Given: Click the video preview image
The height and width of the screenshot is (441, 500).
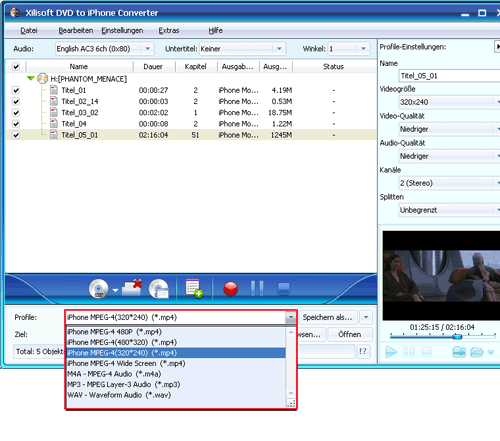Looking at the screenshot, I should pyautogui.click(x=441, y=276).
